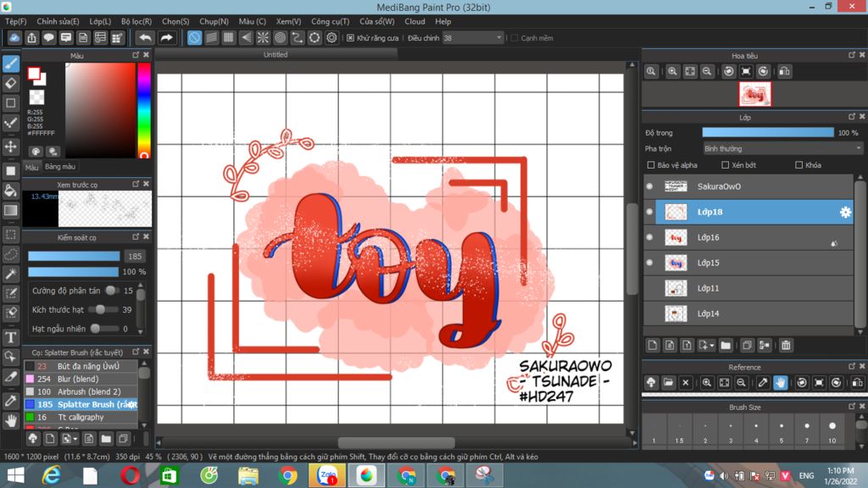Open the Lớp(L) menu
The image size is (868, 488).
pyautogui.click(x=100, y=21)
